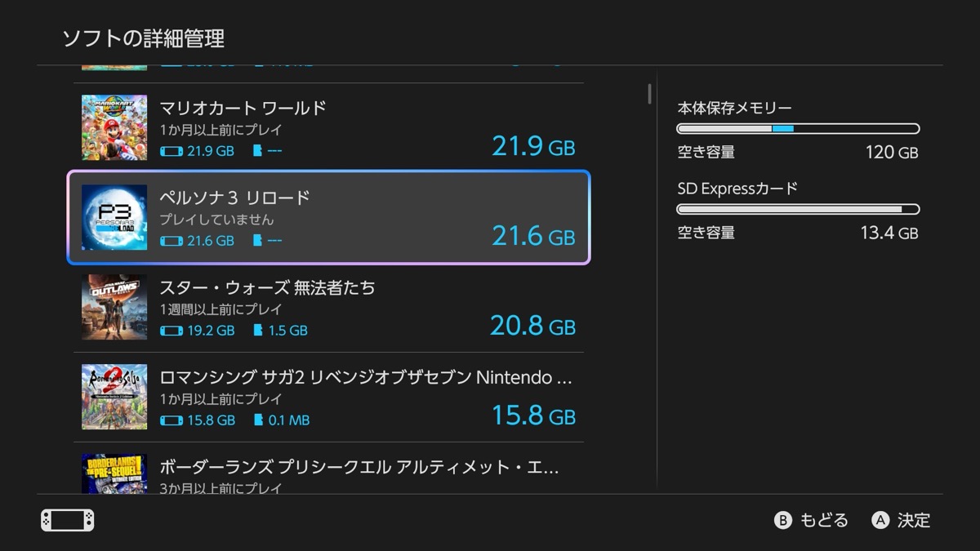Open the Mario Kart World game thumbnail
Viewport: 980px width, 551px height.
pos(114,127)
